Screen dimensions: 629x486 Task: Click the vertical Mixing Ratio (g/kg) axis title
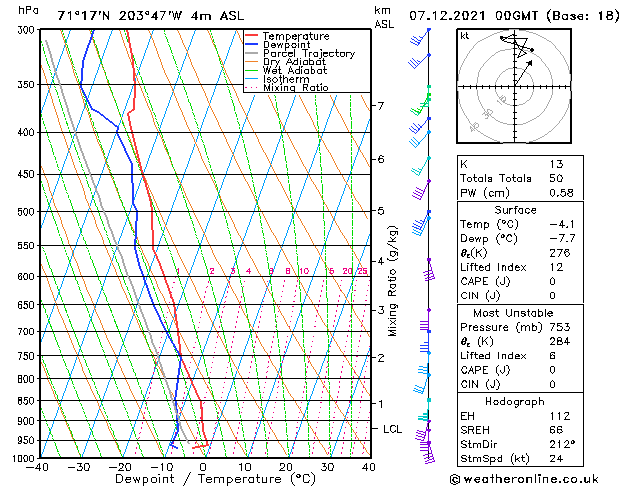(392, 281)
